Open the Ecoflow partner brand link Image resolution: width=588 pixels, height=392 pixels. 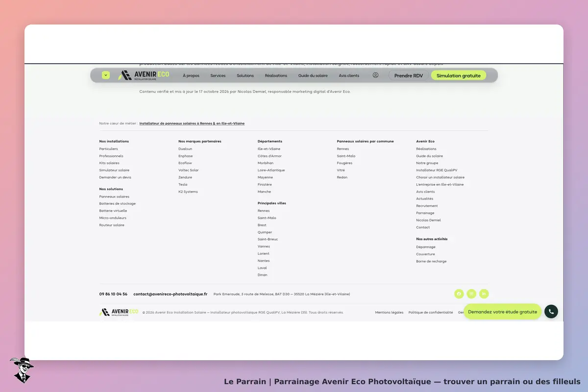(x=185, y=163)
